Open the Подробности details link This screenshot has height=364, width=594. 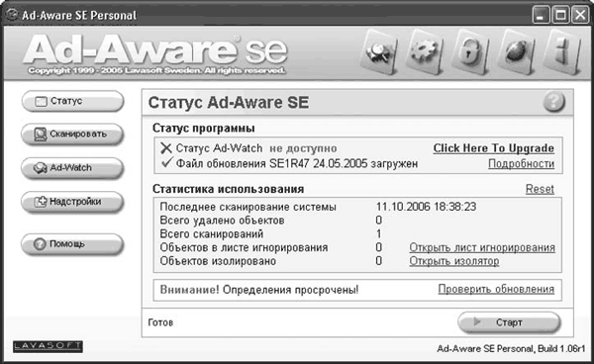(522, 164)
